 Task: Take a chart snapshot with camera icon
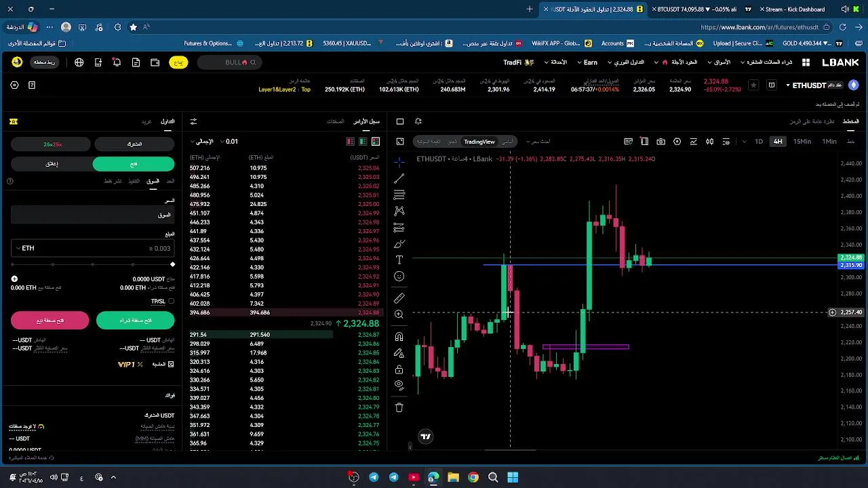[660, 142]
